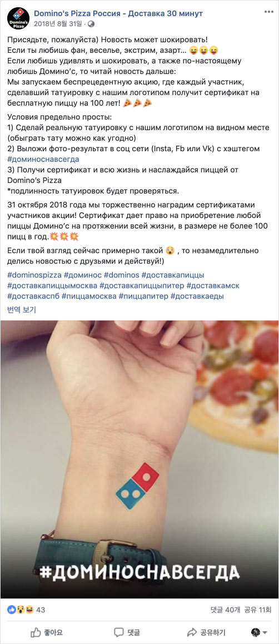
Task: Open Domino's Pizza Россия page name link
Action: [x=118, y=13]
